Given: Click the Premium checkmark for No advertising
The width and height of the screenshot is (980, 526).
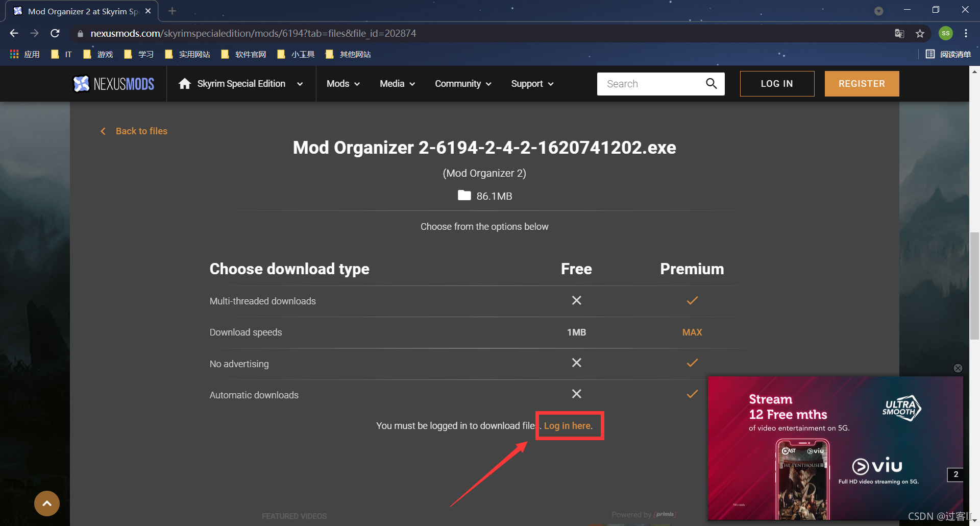Looking at the screenshot, I should tap(692, 363).
